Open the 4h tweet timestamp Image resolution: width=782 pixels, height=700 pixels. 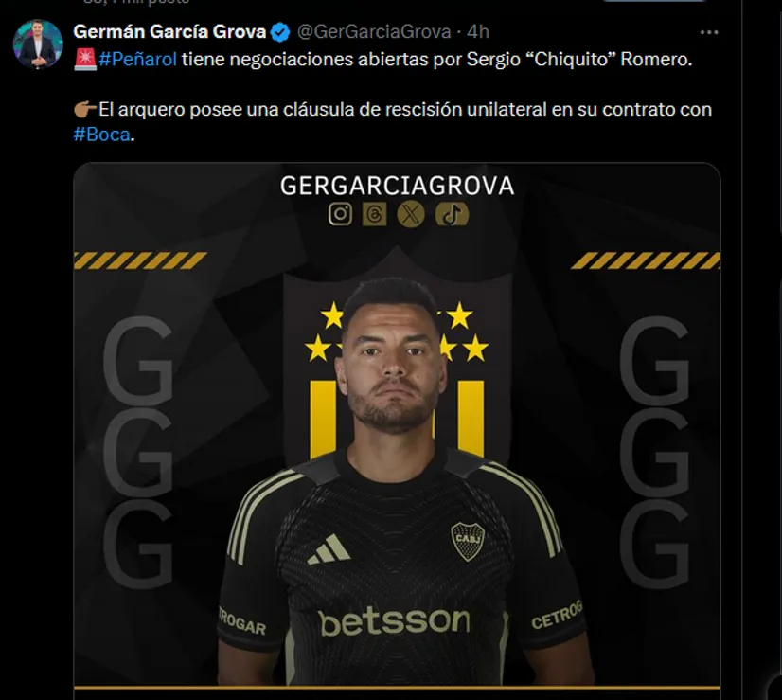tap(478, 32)
